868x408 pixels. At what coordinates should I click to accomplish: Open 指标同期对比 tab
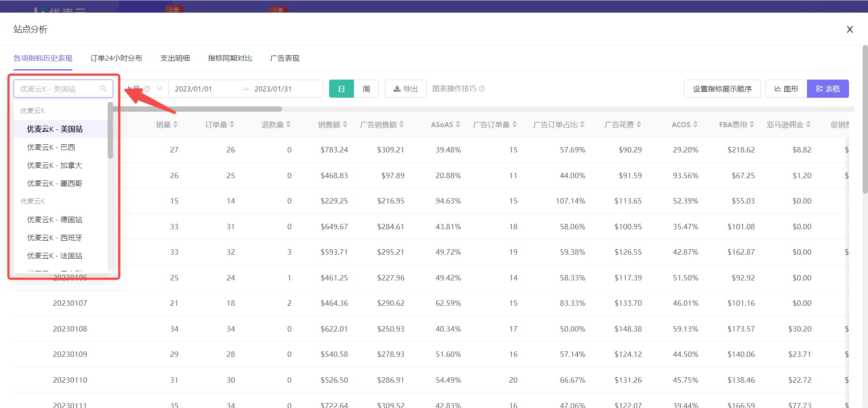[230, 58]
